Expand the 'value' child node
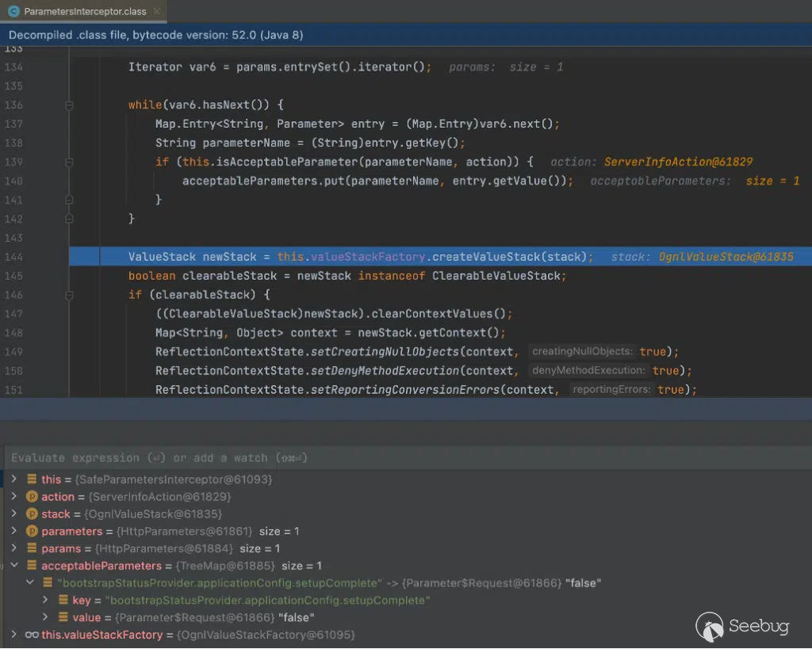 tap(45, 617)
